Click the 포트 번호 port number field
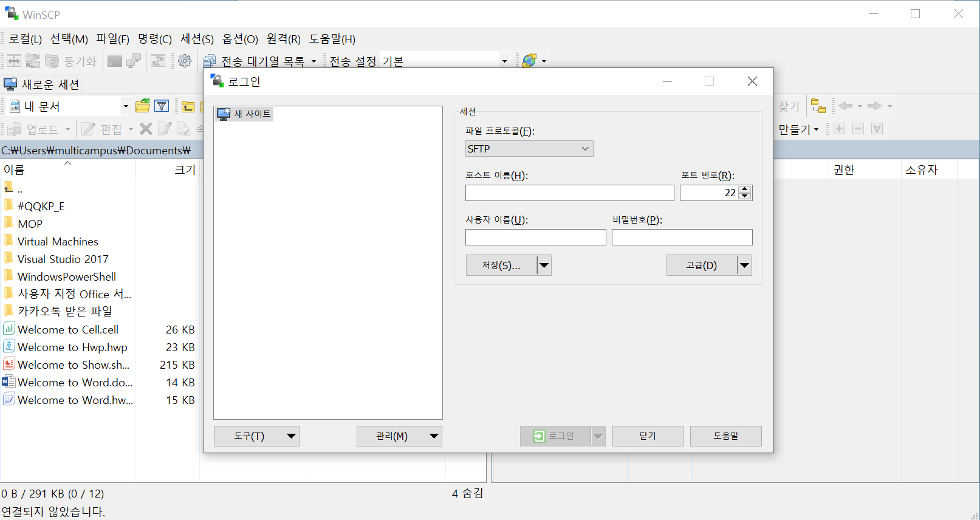This screenshot has width=980, height=520. (709, 193)
